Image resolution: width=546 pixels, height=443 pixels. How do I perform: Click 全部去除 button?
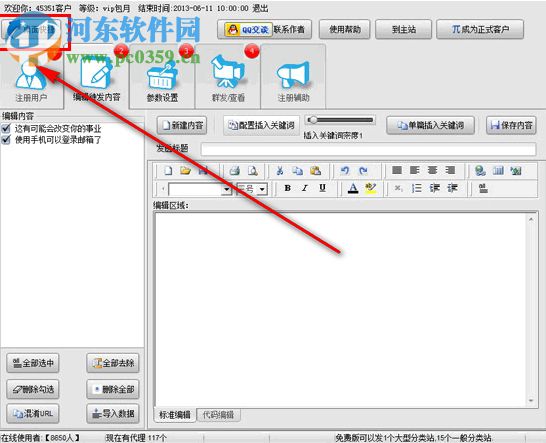coord(113,363)
